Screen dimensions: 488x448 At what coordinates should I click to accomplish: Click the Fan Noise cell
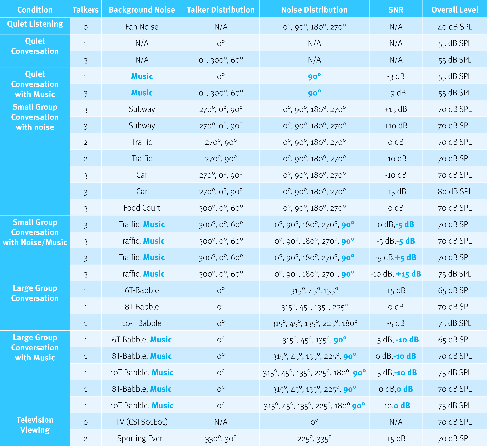[142, 27]
